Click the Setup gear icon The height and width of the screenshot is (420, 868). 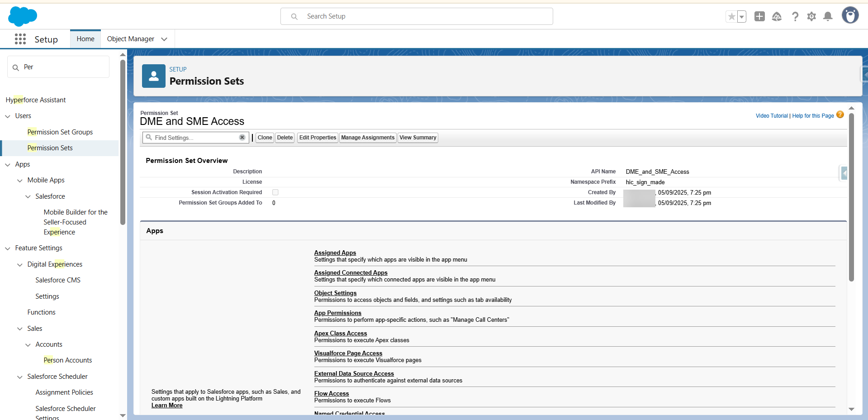pos(811,17)
